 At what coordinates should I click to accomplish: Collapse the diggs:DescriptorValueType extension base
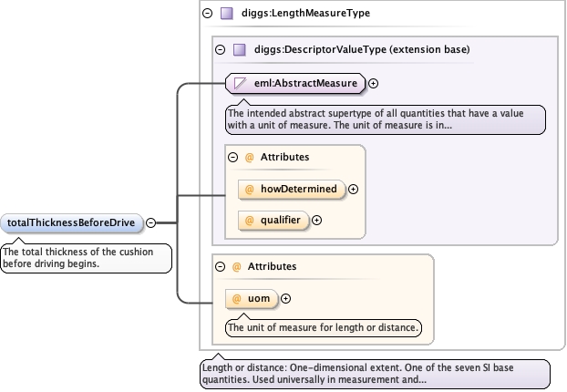219,49
